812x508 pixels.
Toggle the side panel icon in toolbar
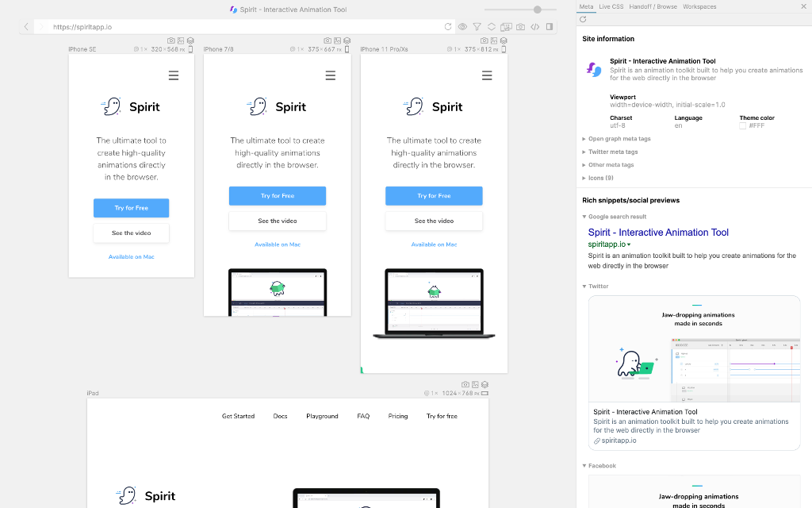point(550,26)
